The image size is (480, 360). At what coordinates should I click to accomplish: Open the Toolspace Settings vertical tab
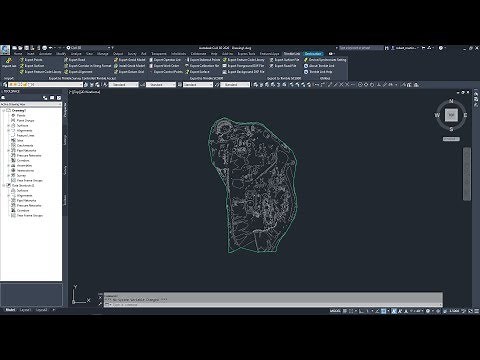coord(65,139)
